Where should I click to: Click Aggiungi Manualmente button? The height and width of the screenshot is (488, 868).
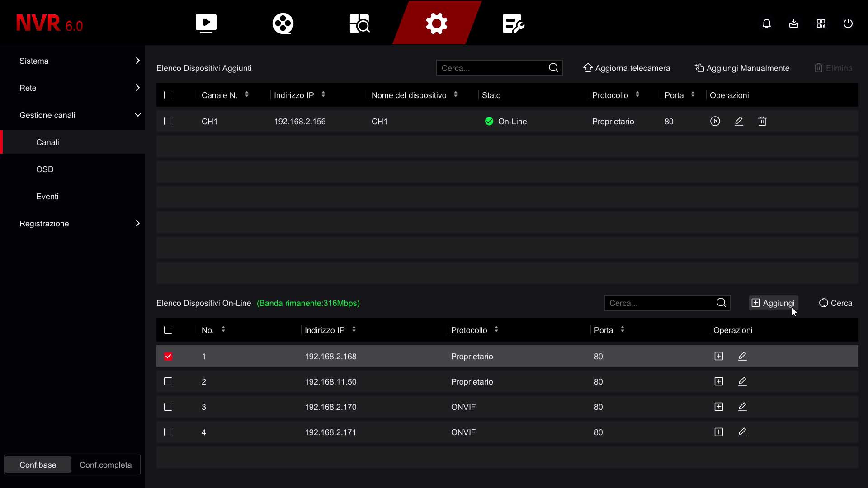point(742,68)
